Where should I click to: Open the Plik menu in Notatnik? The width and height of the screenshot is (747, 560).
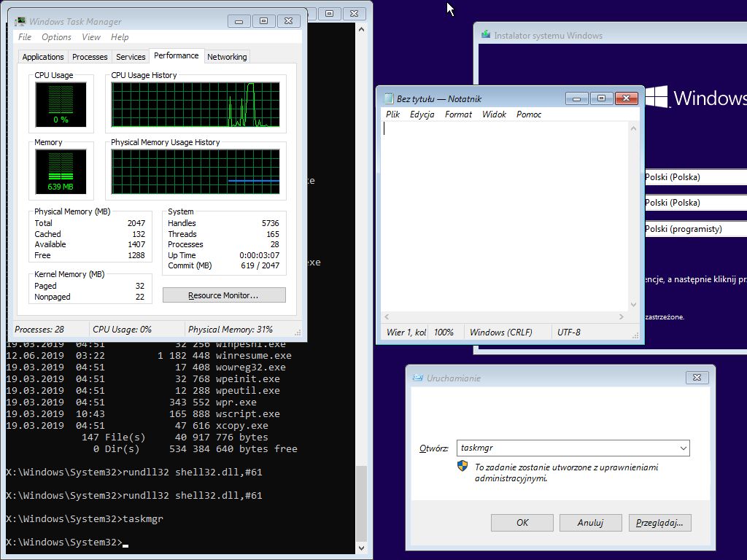click(392, 114)
